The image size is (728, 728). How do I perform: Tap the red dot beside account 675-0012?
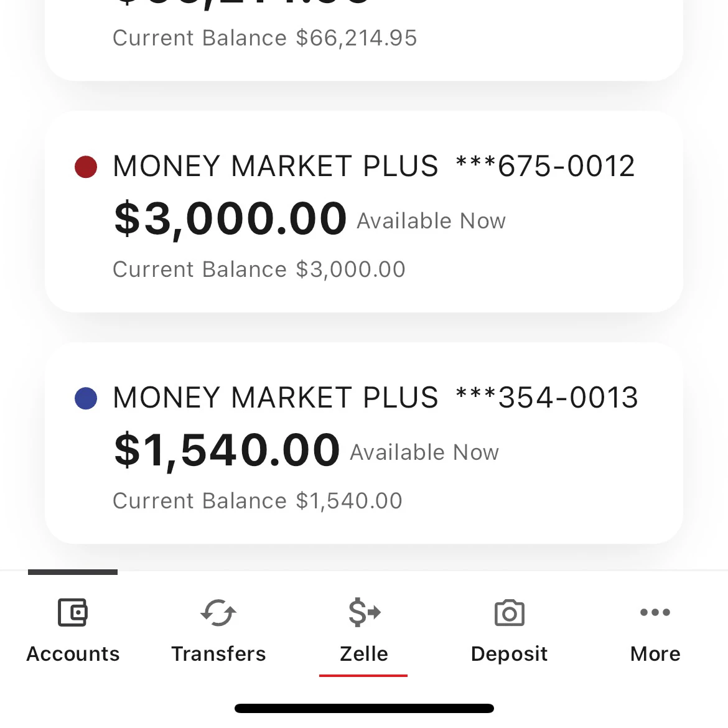click(85, 166)
